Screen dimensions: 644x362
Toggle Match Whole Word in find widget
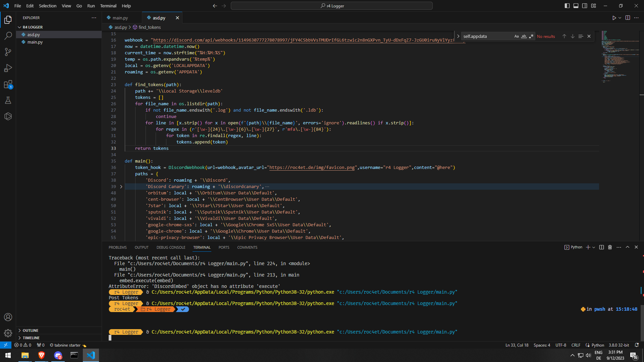click(x=524, y=36)
